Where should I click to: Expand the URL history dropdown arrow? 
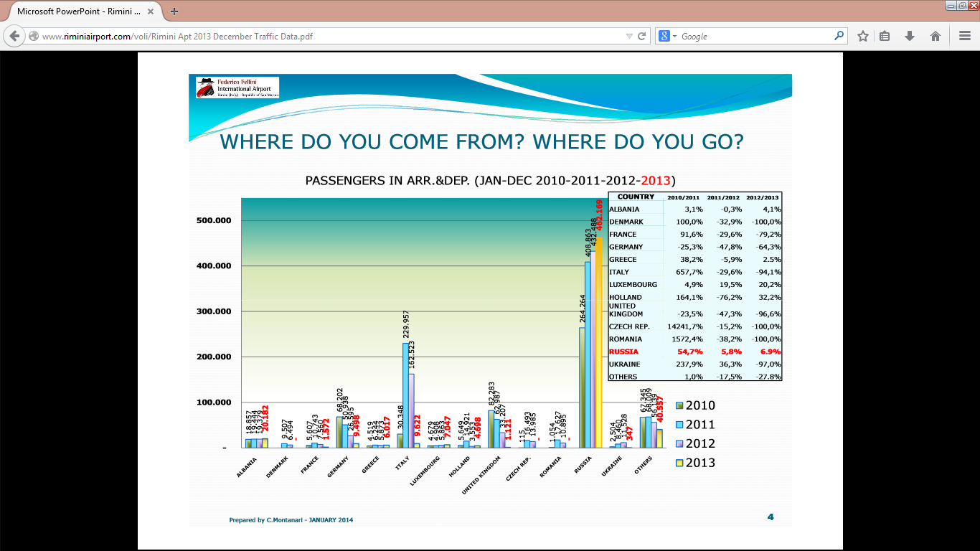(629, 36)
